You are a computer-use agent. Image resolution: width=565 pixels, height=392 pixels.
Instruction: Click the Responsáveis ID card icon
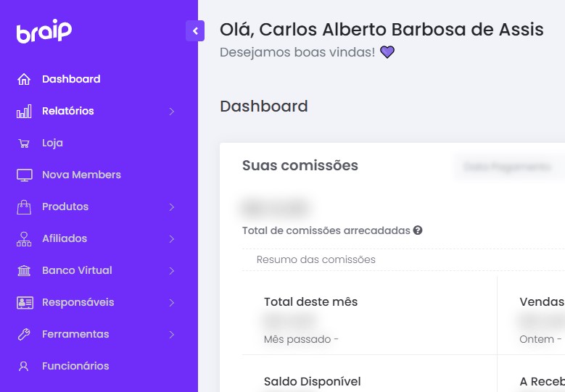(x=24, y=302)
